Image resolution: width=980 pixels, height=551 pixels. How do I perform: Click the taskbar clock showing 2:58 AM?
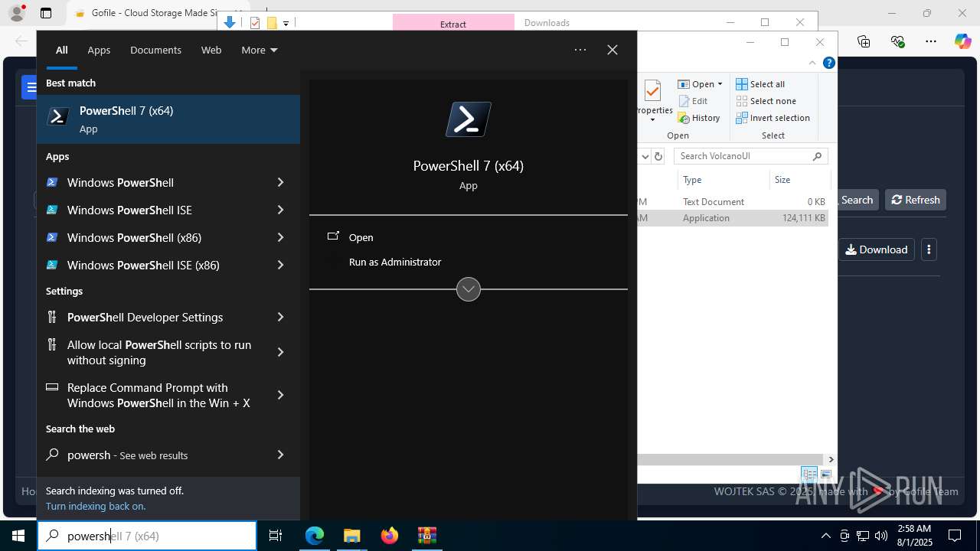[x=914, y=536]
